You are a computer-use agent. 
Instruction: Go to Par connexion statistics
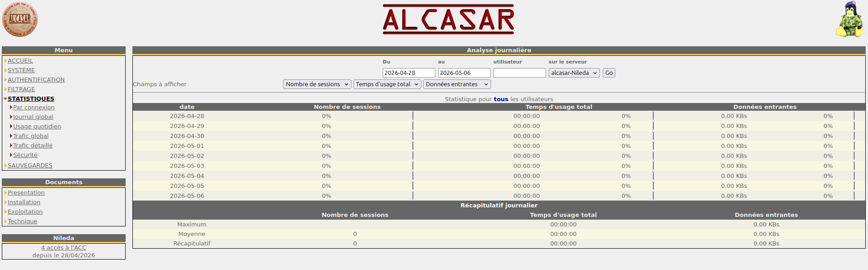coord(34,108)
